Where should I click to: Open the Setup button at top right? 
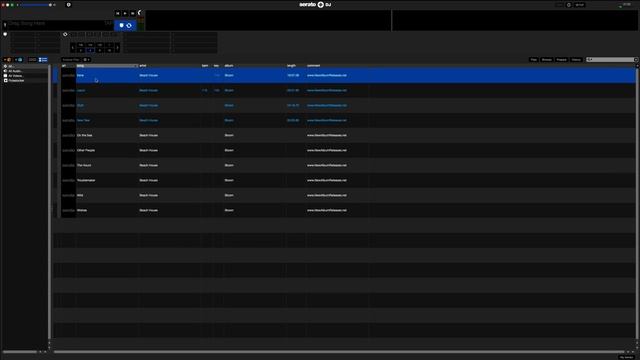point(580,5)
